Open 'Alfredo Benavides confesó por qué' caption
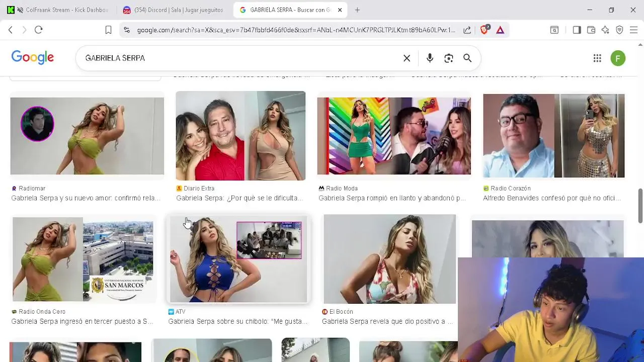Viewport: 644px width, 362px height. (x=552, y=198)
